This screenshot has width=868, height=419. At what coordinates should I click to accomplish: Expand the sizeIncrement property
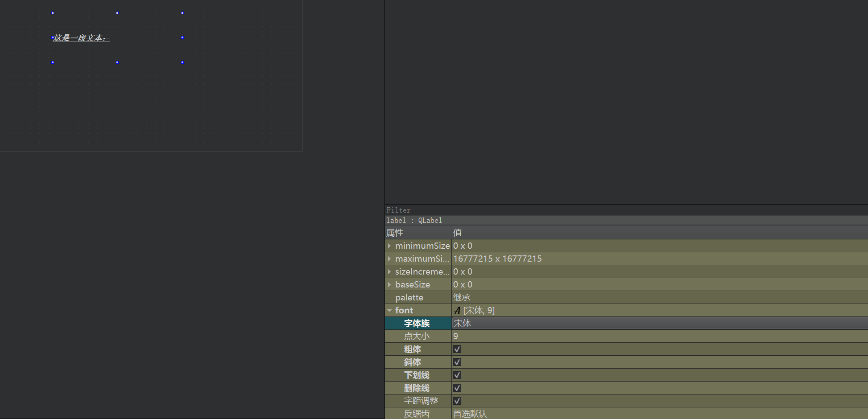[389, 271]
